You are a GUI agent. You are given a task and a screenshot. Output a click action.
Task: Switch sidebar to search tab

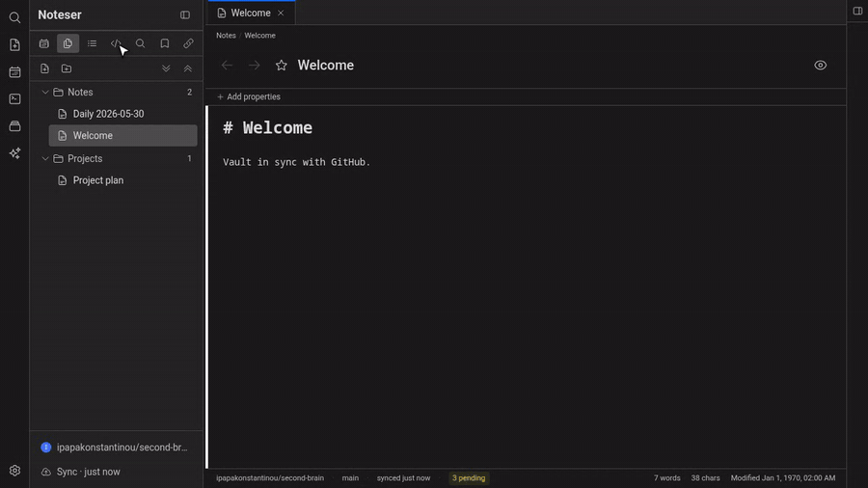pyautogui.click(x=140, y=43)
